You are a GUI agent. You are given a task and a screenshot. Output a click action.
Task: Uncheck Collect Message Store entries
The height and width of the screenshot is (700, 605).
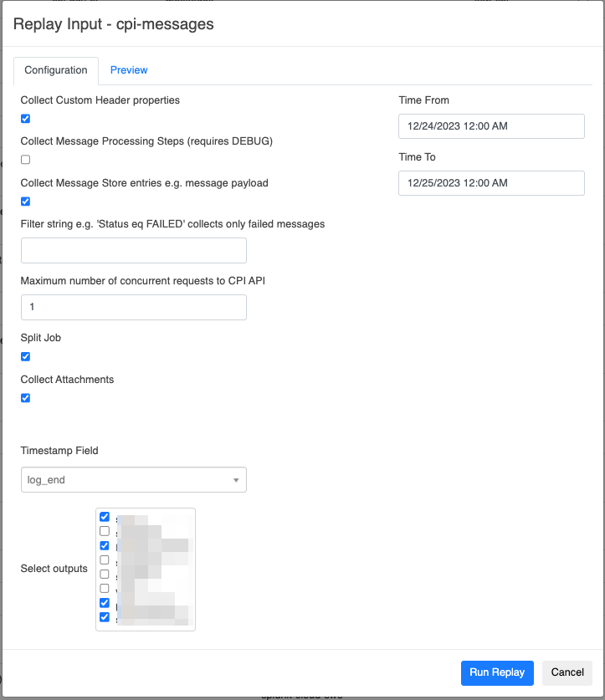pos(25,202)
